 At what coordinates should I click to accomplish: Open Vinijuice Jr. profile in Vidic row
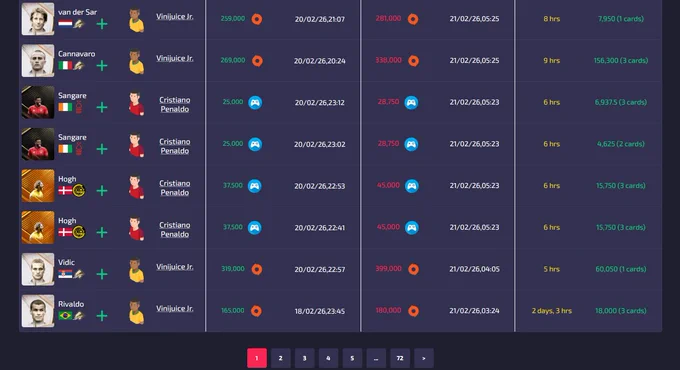(x=175, y=267)
